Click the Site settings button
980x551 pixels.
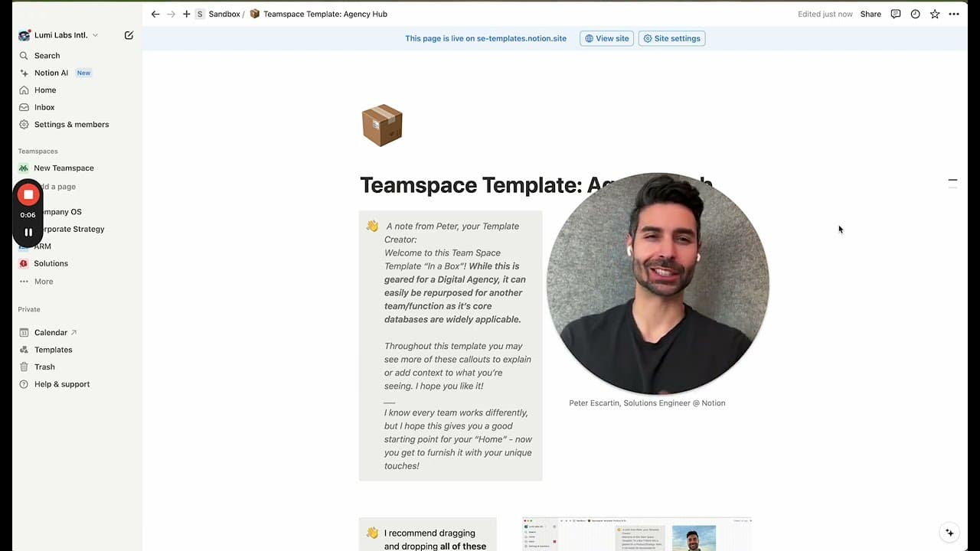(671, 38)
